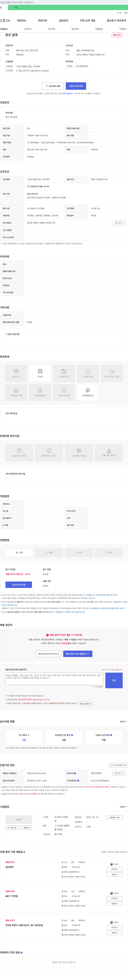The width and height of the screenshot is (128, 980).
Task: Select the 교육비 지원 welfare icon
Action: tap(88, 373)
